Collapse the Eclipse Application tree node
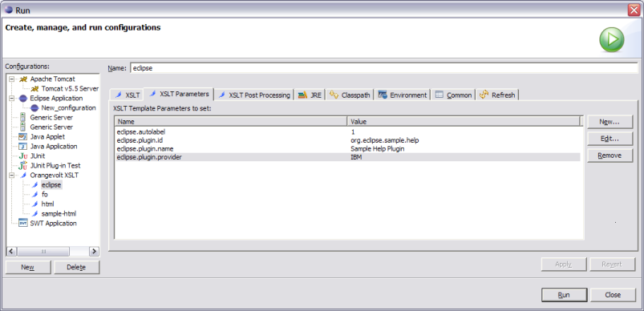The width and height of the screenshot is (644, 311). (11, 98)
